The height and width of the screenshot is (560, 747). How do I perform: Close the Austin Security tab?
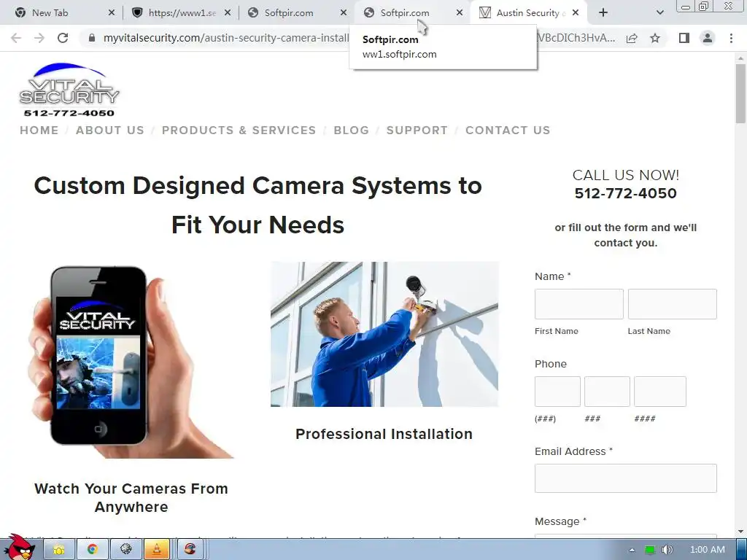click(576, 13)
